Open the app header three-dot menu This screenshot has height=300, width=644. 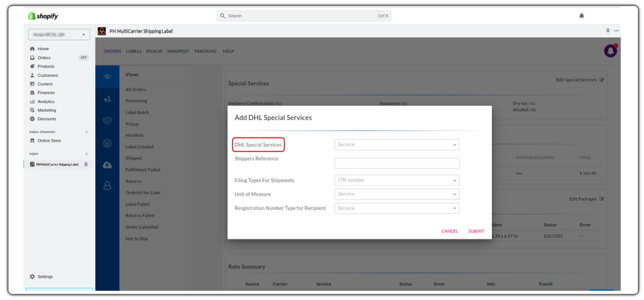(616, 31)
